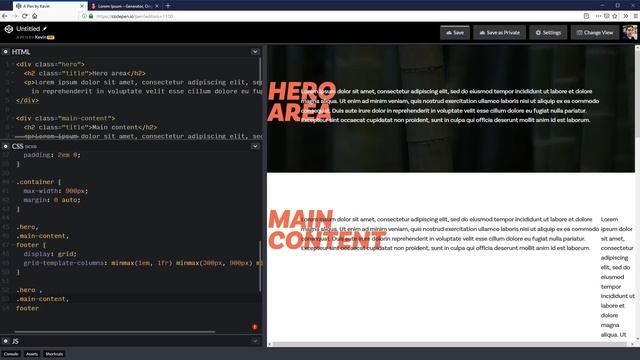Open CSS panel settings gear
This screenshot has height=360, width=640.
(x=6, y=146)
